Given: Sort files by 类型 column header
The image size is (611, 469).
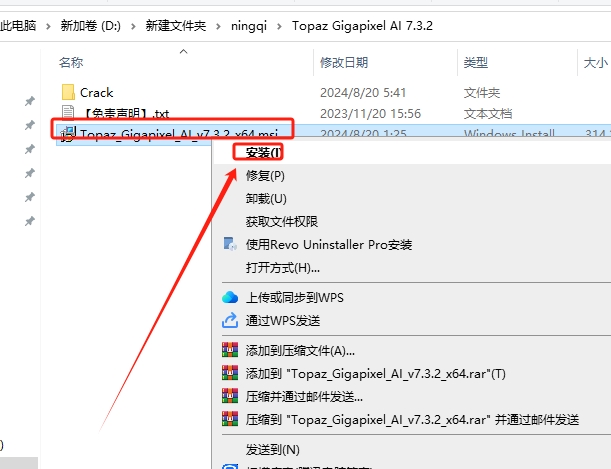Looking at the screenshot, I should [x=475, y=62].
